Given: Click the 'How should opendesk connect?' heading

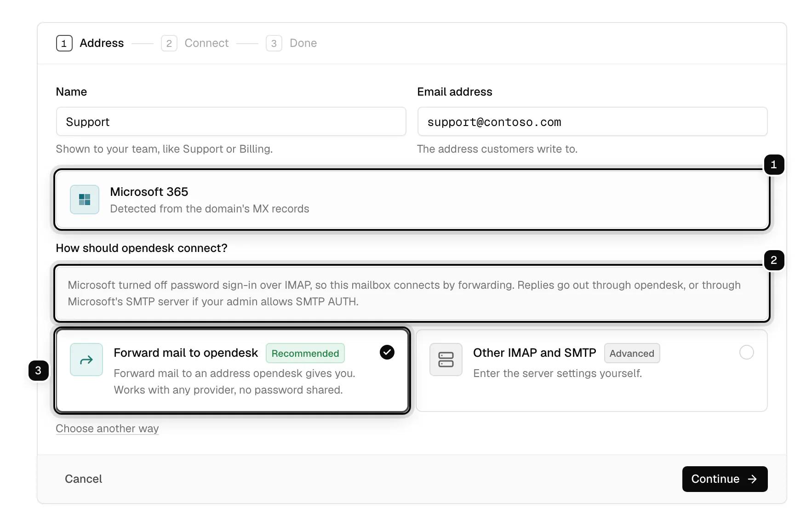Looking at the screenshot, I should [x=142, y=248].
